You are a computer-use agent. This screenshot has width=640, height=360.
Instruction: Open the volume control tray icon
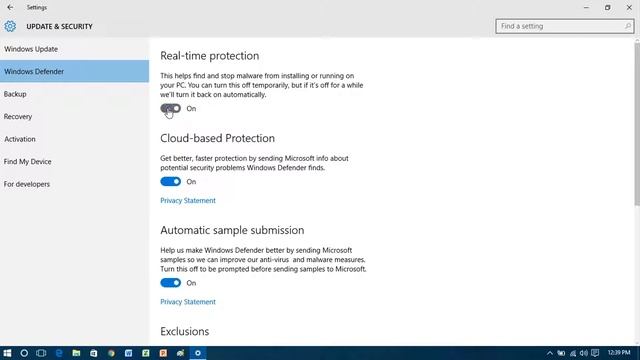point(584,353)
